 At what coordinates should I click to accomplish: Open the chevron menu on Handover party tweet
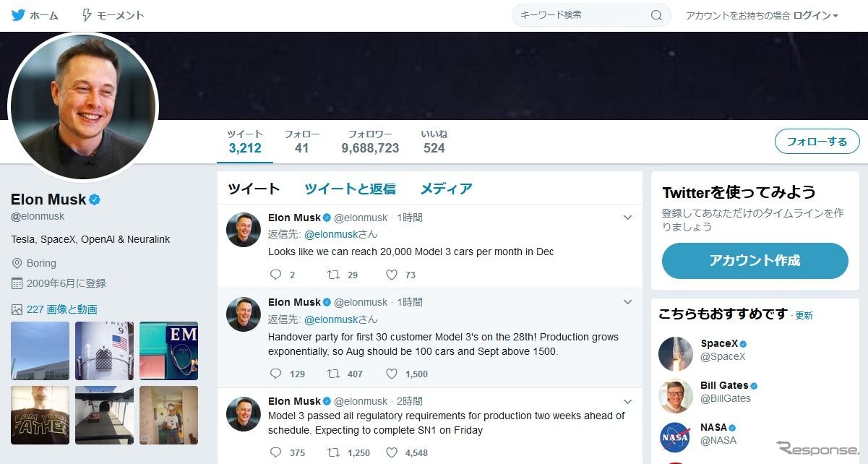627,302
